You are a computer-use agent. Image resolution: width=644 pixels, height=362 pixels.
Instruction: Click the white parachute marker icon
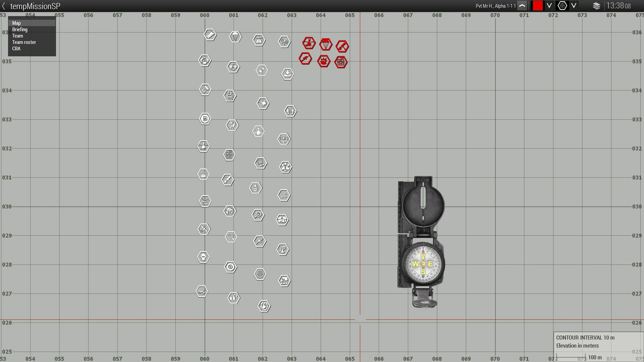[x=235, y=37]
